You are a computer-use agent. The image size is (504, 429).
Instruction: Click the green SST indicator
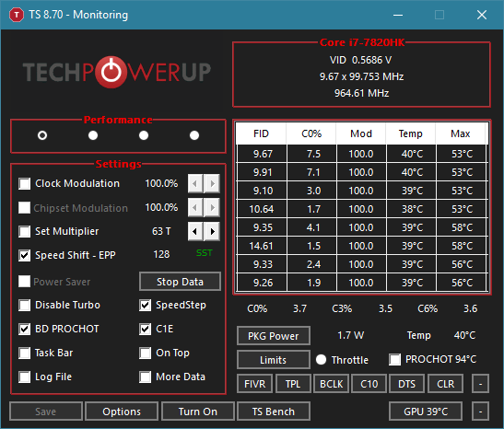[x=205, y=253]
